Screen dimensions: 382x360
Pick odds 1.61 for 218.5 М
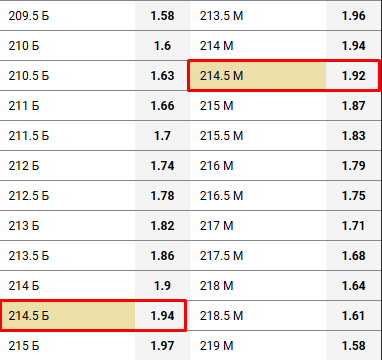[354, 316]
